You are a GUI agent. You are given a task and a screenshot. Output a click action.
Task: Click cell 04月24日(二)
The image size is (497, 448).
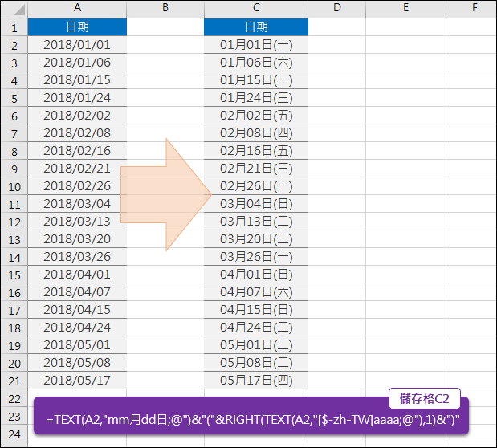(x=256, y=328)
